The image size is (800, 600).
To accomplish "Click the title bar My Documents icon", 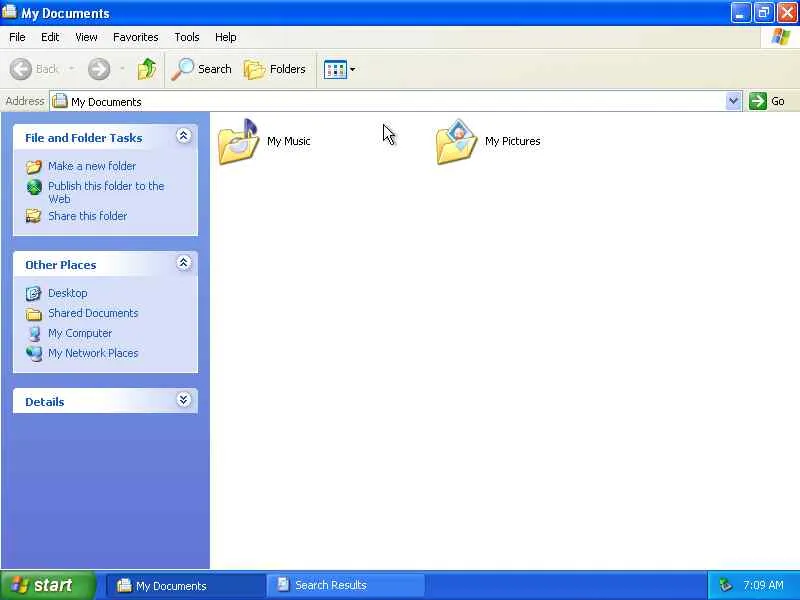I will coord(9,11).
